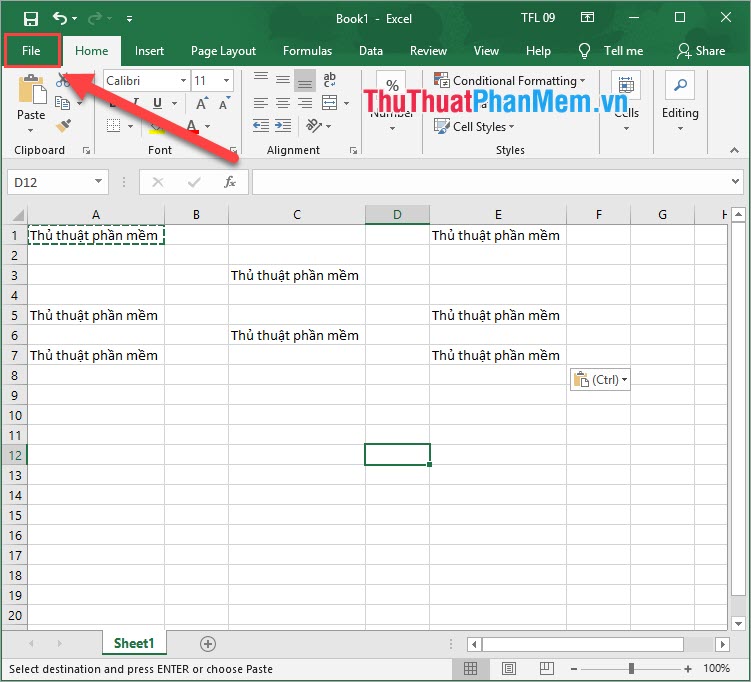The height and width of the screenshot is (682, 751).
Task: Apply red font color A swatch
Action: (x=192, y=126)
